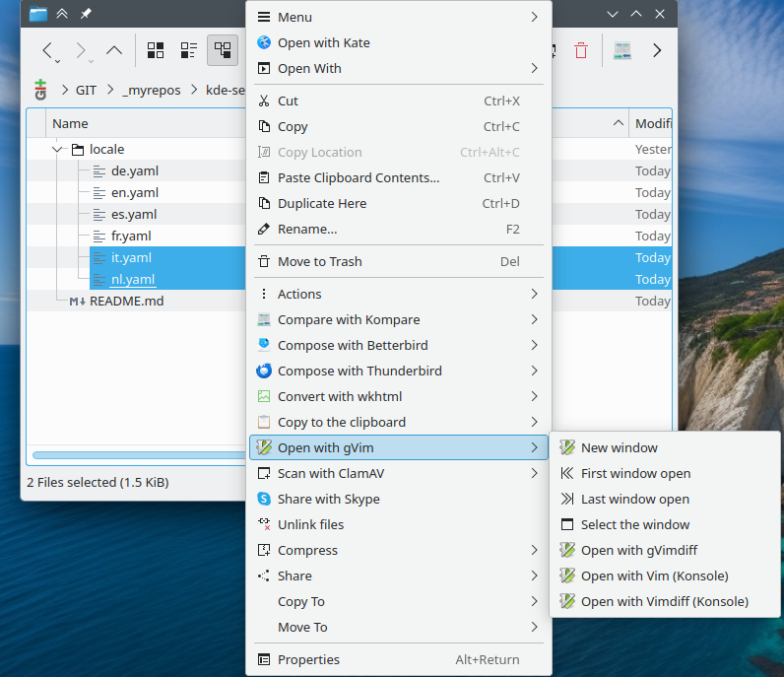Expand Copy to the clipboard submenu
Screen dimensions: 784x677
coord(399,422)
